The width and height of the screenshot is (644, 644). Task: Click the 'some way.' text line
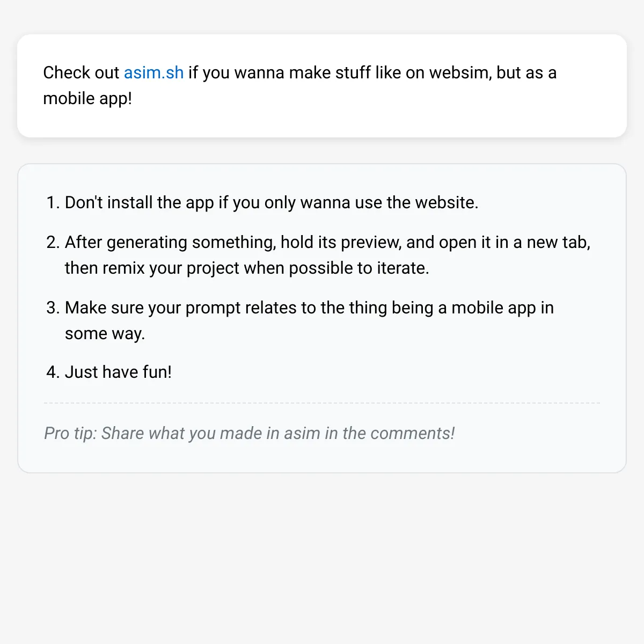105,333
